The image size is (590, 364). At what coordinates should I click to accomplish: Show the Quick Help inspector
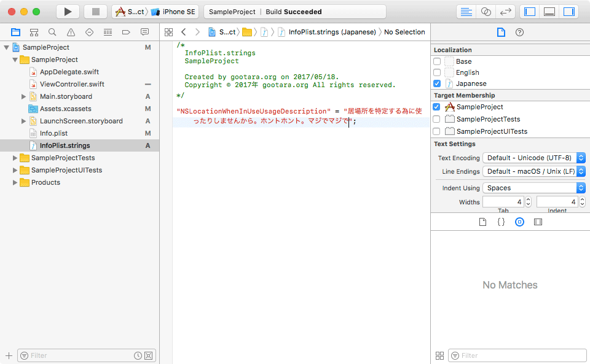tap(519, 33)
